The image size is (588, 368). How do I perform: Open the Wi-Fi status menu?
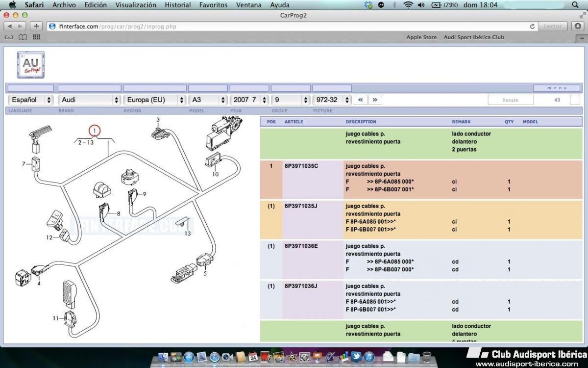tap(408, 5)
